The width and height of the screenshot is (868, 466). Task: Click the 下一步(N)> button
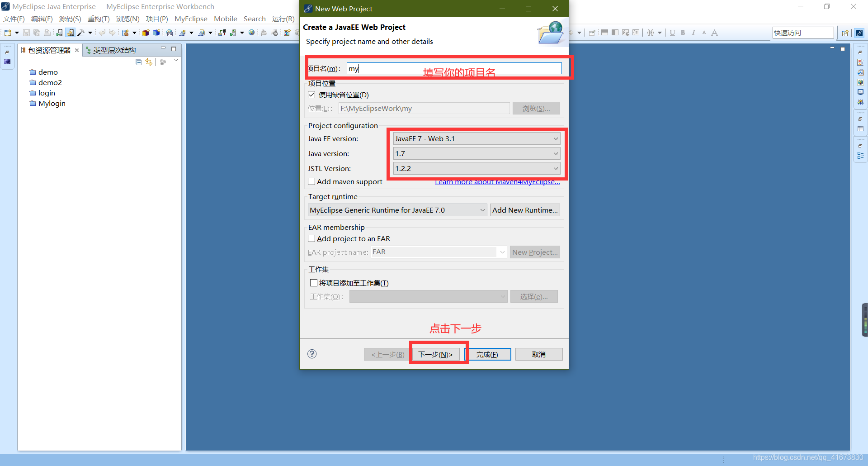click(435, 354)
